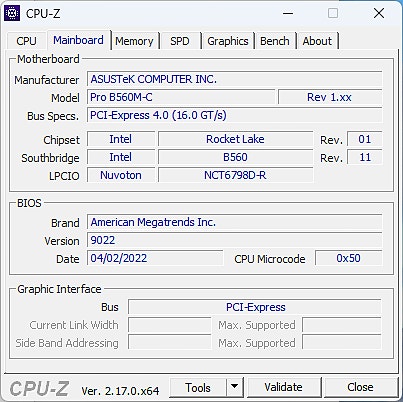Click the Bus Specs PCI-Express 4.0 value
This screenshot has width=403, height=402.
click(x=234, y=115)
